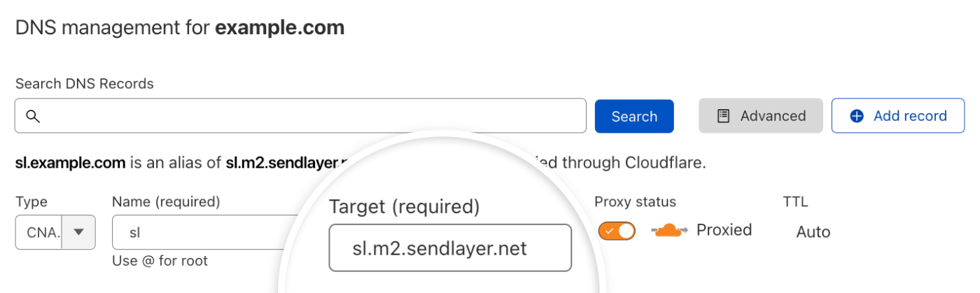Click the CNAME value in the Type selector
This screenshot has width=980, height=293.
38,232
